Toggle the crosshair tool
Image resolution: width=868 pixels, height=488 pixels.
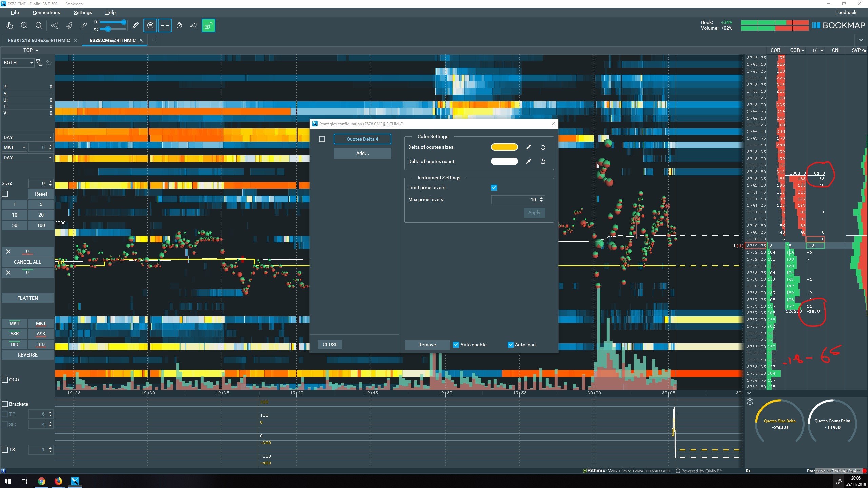[x=165, y=25]
